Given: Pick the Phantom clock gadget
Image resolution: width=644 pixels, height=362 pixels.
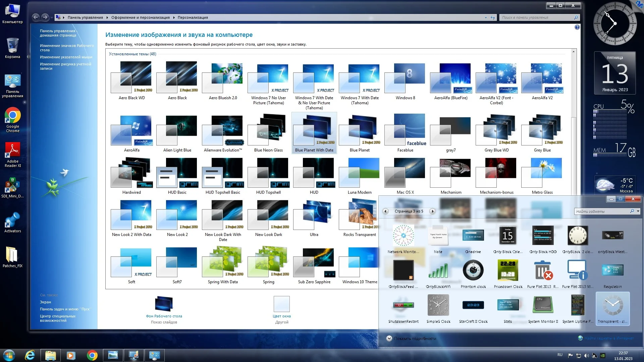Looking at the screenshot, I should pyautogui.click(x=473, y=270).
